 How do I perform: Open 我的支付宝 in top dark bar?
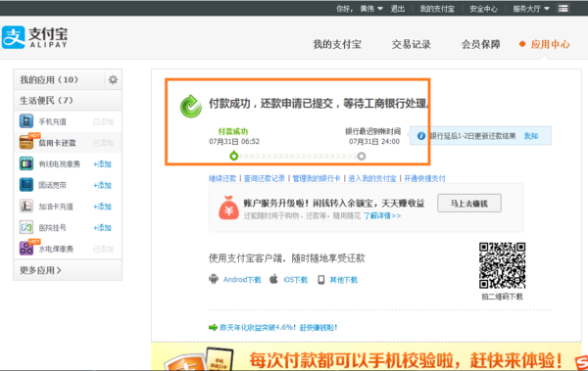pyautogui.click(x=437, y=9)
